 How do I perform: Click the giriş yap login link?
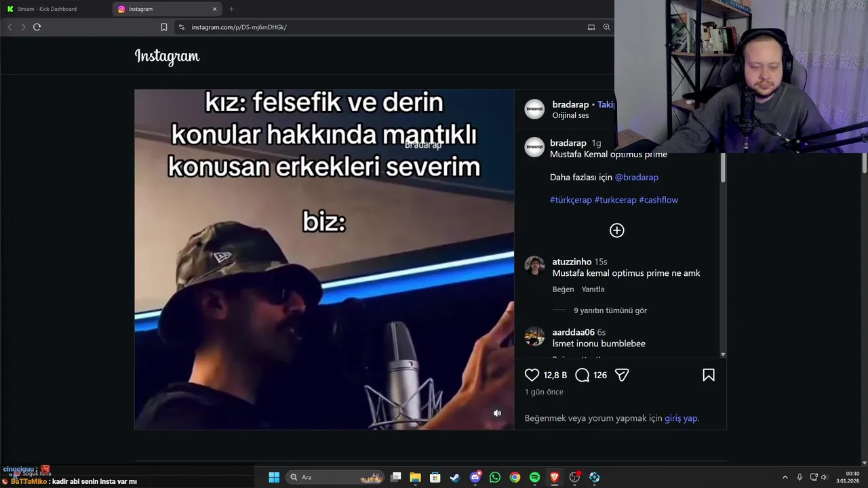click(681, 418)
